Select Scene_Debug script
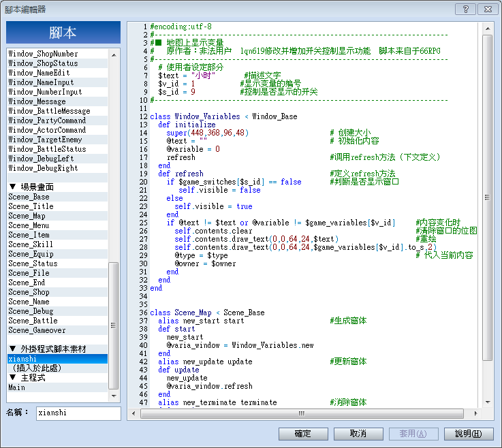Viewport: 502px width, 448px height. point(58,311)
